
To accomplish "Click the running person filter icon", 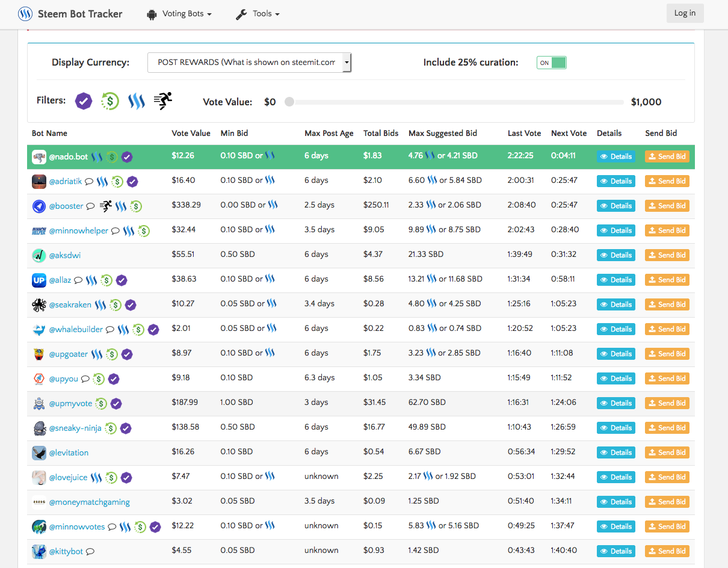I will (x=162, y=101).
